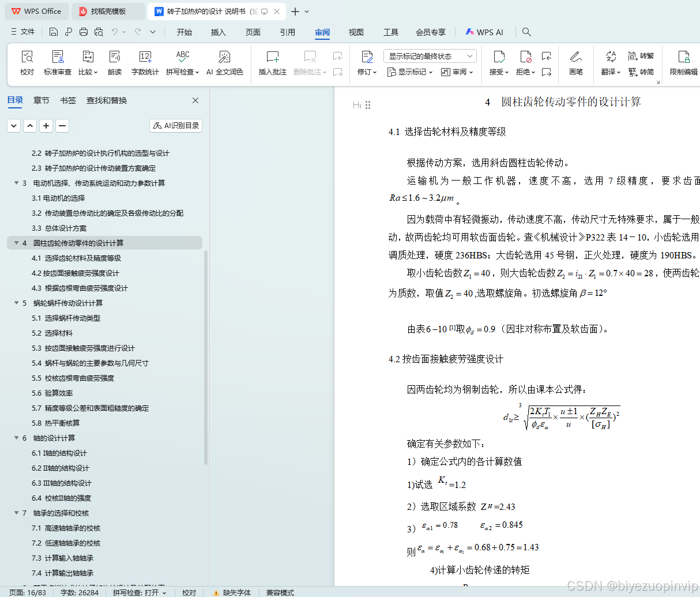Collapse chapter 6 轴的设计计算 in outline
The image size is (700, 597).
[x=16, y=438]
